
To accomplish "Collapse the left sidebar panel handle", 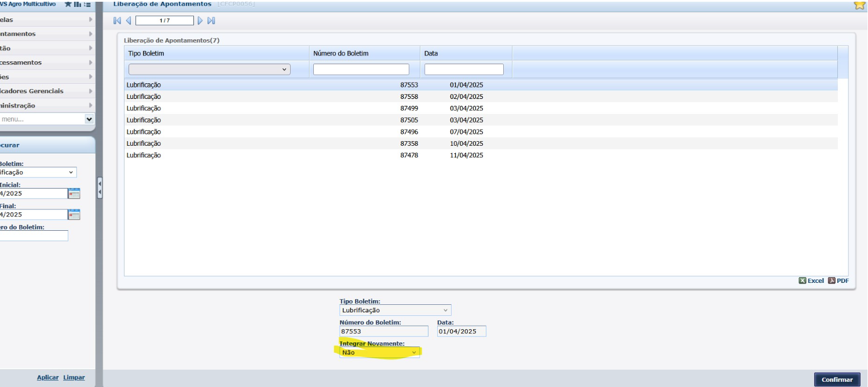I will click(x=100, y=188).
